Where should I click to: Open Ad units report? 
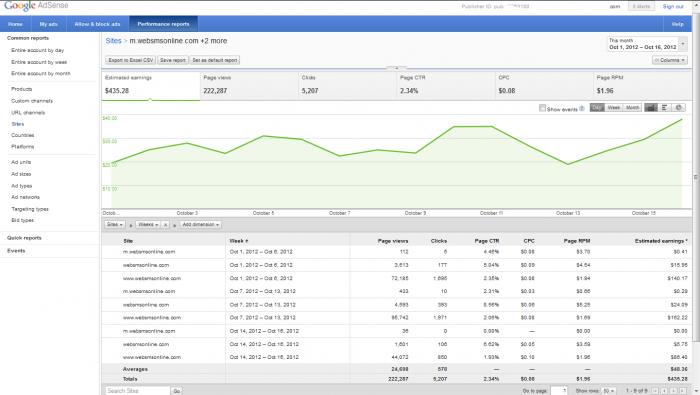click(x=21, y=162)
